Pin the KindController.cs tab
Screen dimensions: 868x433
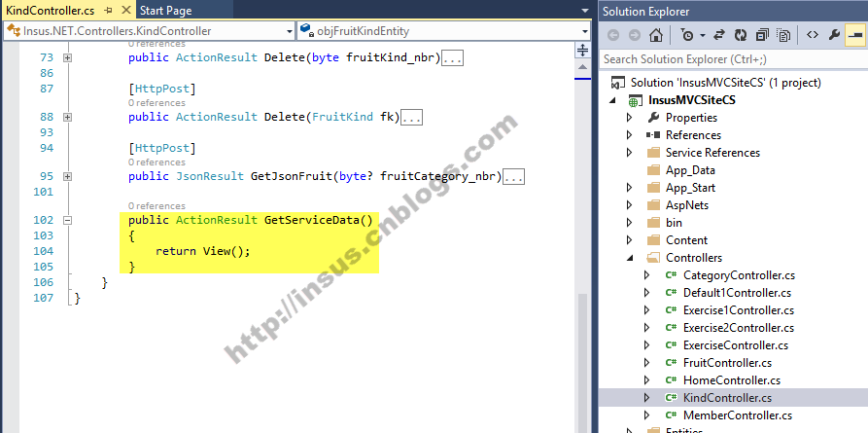pos(107,11)
